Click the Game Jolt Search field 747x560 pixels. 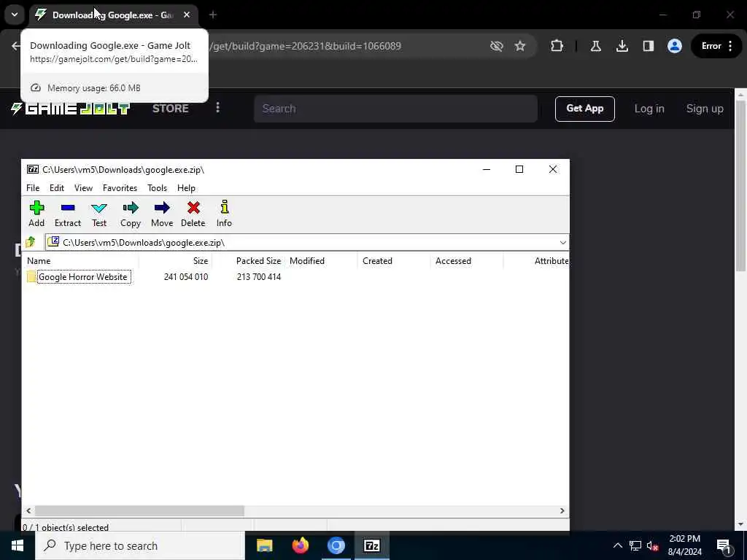(x=395, y=109)
